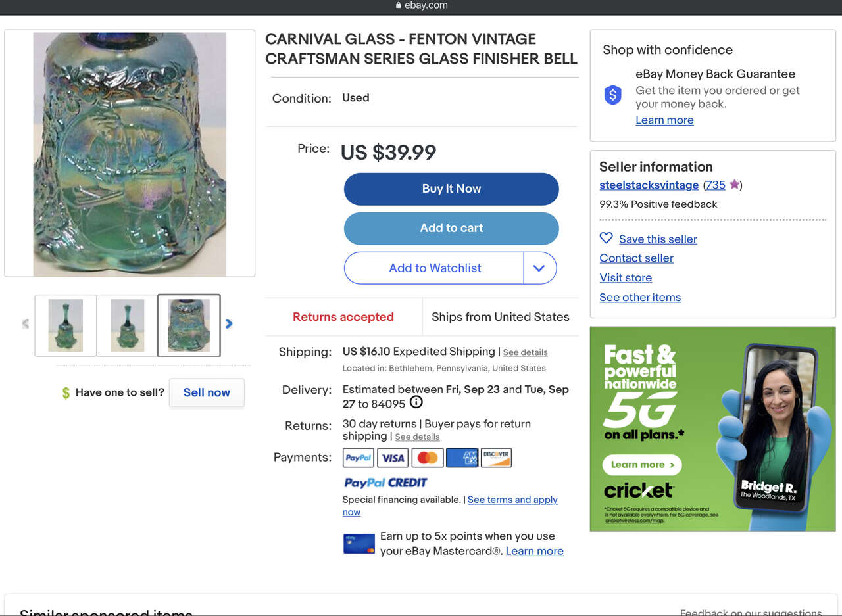Click the Sell now button
This screenshot has height=616, width=842.
pyautogui.click(x=207, y=392)
